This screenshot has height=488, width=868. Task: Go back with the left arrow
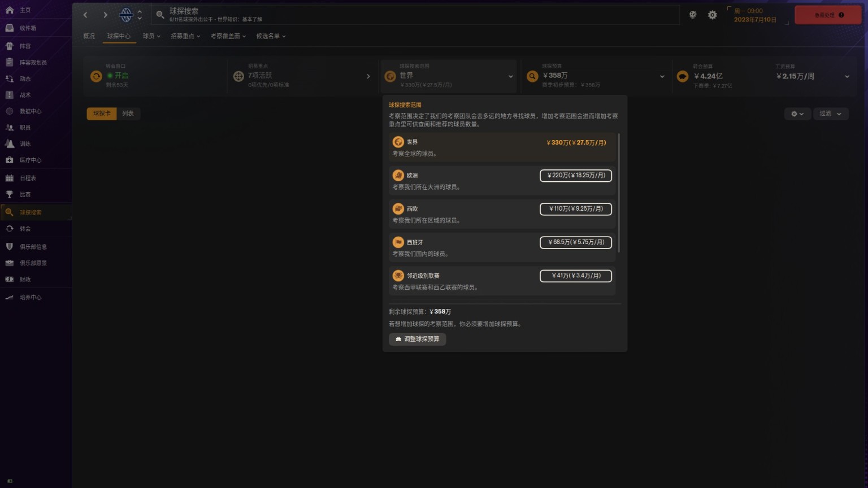85,15
